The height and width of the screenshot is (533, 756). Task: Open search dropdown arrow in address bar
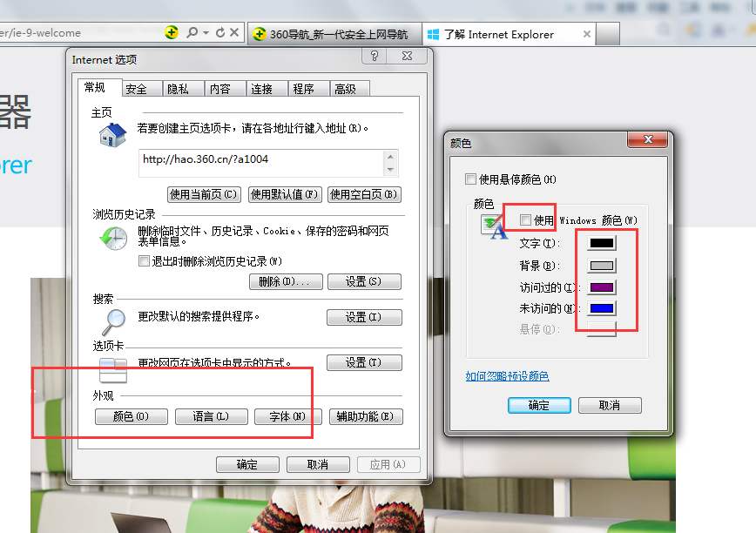tap(206, 33)
